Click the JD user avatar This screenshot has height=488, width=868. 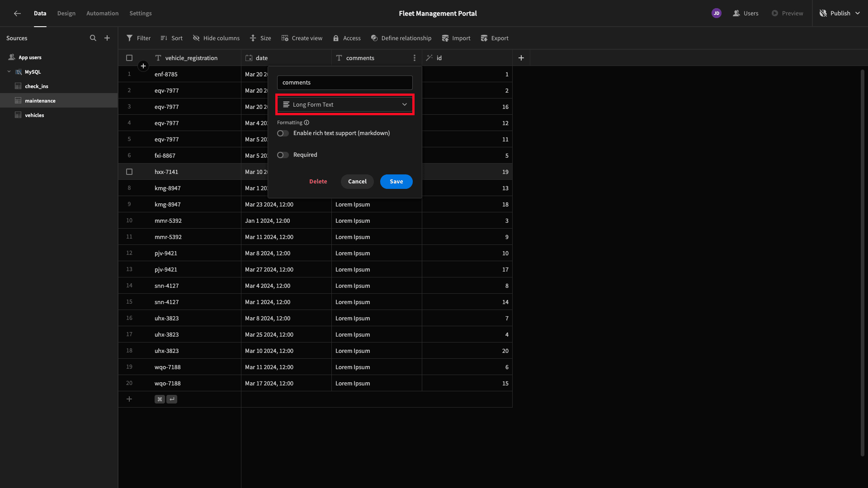click(x=716, y=13)
